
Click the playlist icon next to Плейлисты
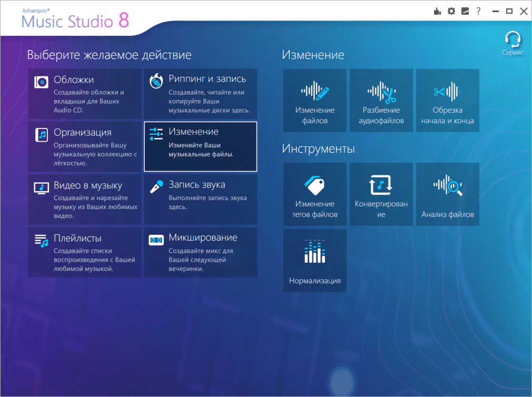click(x=42, y=241)
